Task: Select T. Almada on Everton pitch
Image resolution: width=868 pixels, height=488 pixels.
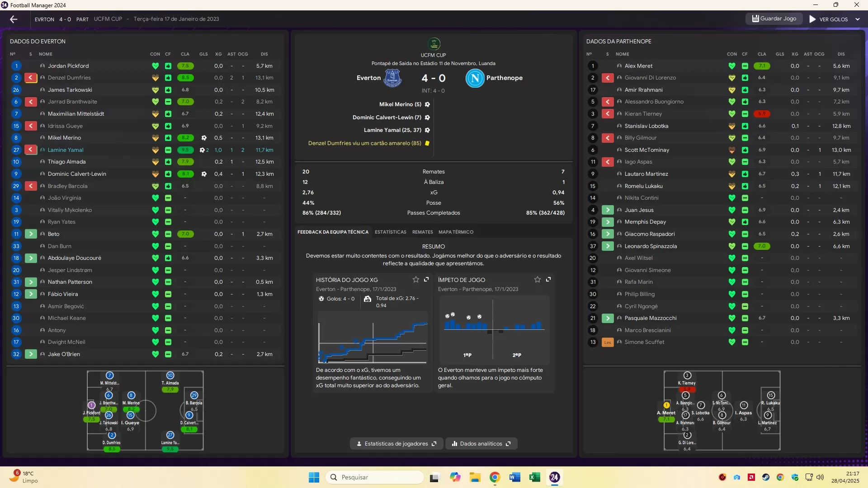Action: (170, 382)
